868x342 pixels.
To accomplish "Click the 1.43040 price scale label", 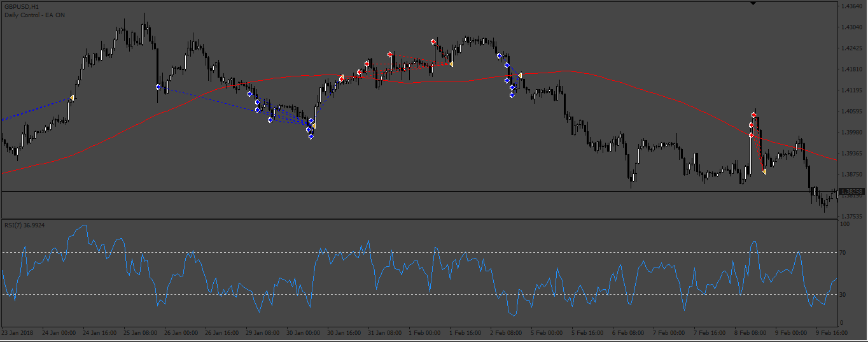I will tap(851, 27).
